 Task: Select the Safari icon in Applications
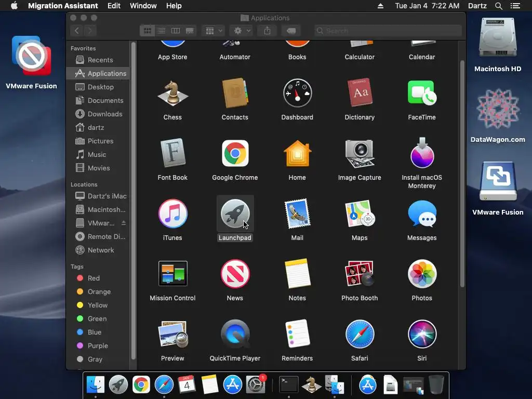[360, 334]
